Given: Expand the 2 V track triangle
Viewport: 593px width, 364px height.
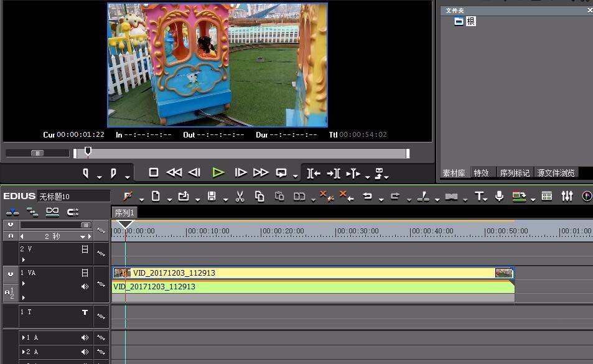Looking at the screenshot, I should pyautogui.click(x=24, y=259).
